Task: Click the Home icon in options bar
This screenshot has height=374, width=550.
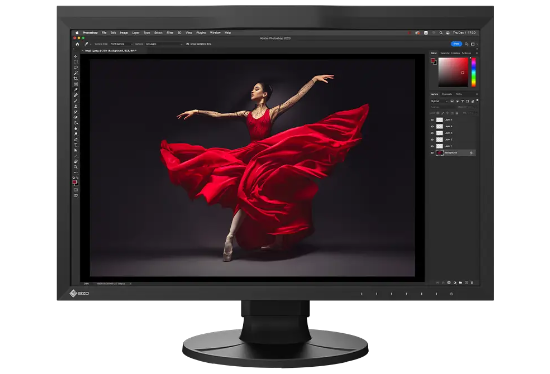Action: [x=77, y=44]
